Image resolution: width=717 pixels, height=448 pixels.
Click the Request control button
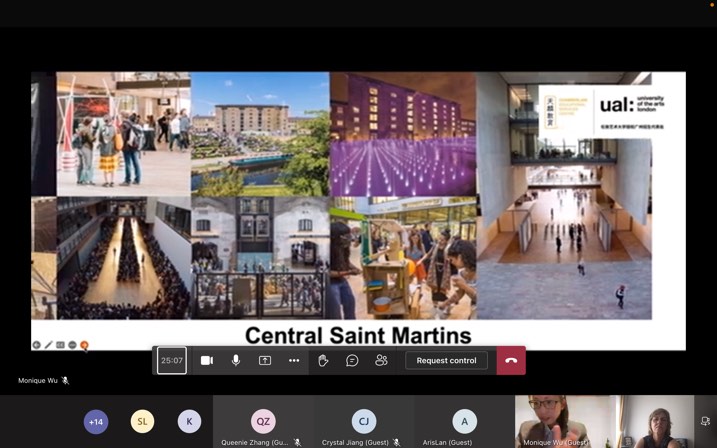point(446,361)
